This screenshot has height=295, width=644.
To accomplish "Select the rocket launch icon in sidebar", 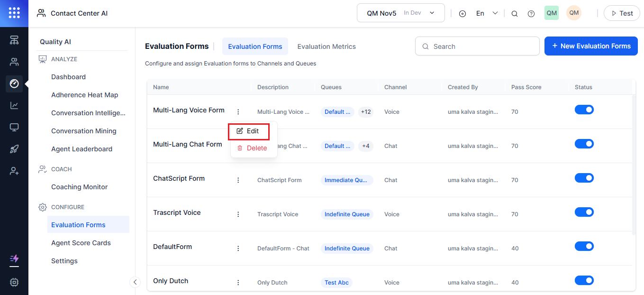I will pyautogui.click(x=14, y=149).
